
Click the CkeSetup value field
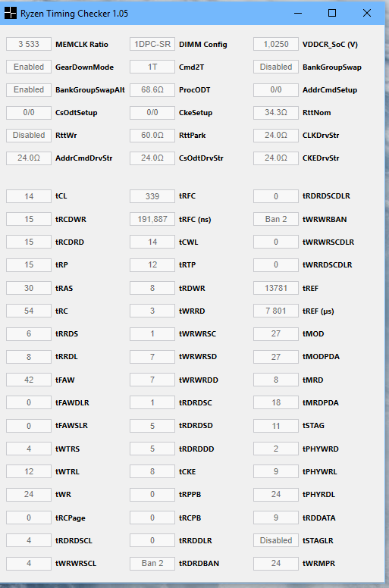152,112
